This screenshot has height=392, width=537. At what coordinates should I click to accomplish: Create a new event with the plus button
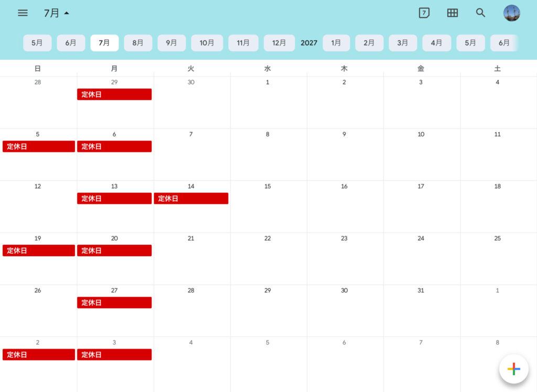514,369
